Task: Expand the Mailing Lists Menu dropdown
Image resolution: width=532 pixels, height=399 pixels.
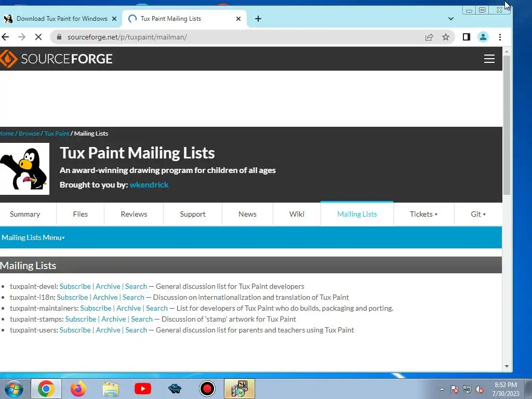Action: [x=33, y=237]
